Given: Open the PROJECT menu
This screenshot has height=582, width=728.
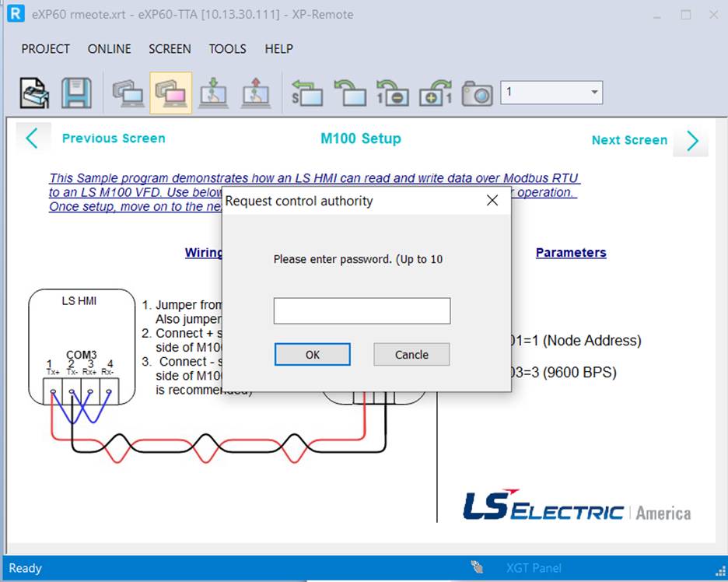Looking at the screenshot, I should coord(44,48).
